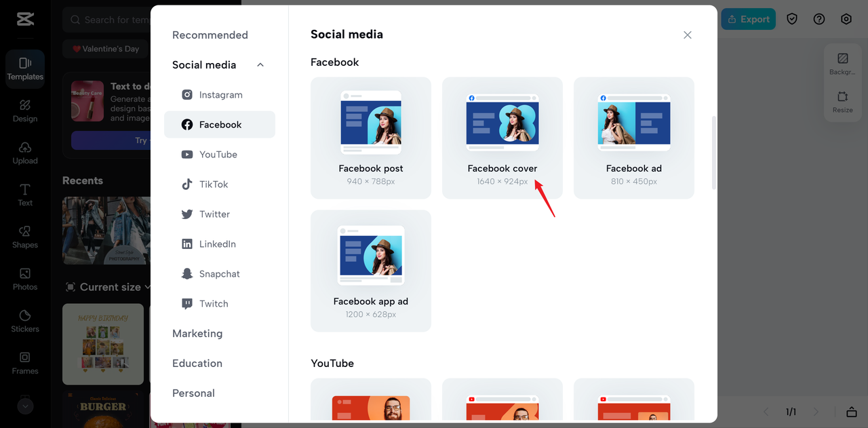
Task: Choose the Facebook post size preset
Action: 371,138
